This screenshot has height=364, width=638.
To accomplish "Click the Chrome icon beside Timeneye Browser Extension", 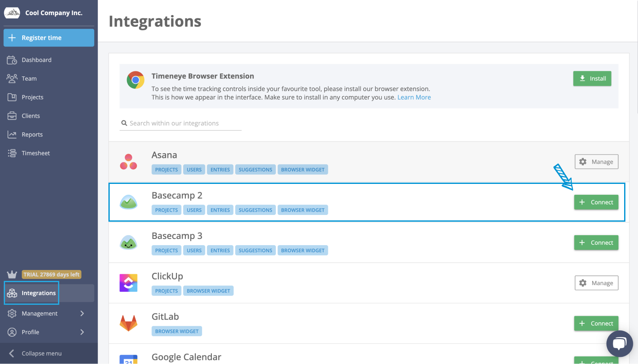I will [135, 79].
